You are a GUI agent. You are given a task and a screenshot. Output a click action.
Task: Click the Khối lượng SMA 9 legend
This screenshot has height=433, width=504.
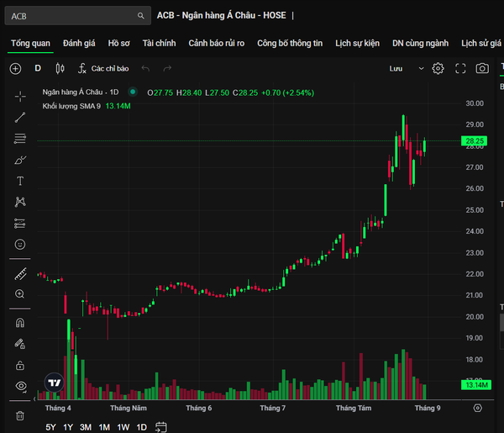[x=71, y=106]
